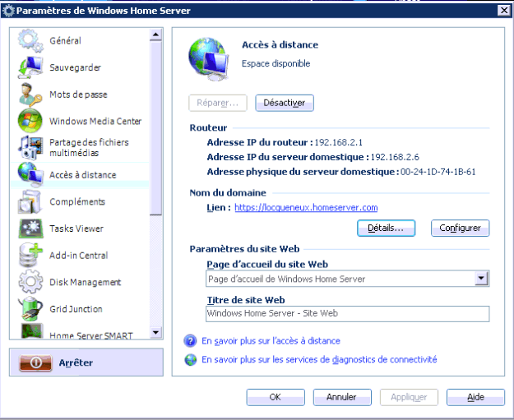Go to Mots de passe settings

(78, 95)
